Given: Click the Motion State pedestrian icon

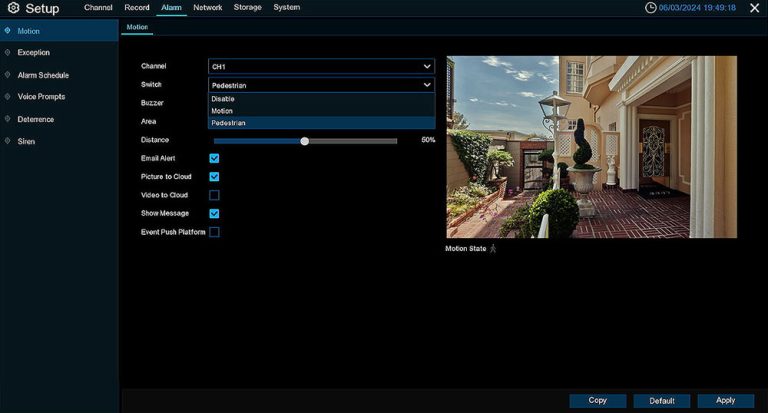Looking at the screenshot, I should 493,248.
